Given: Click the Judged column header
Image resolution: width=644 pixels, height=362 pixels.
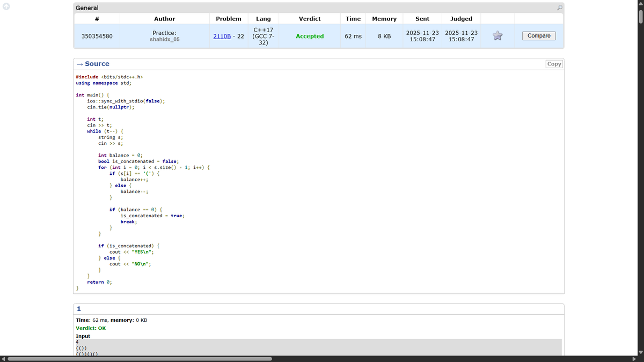Looking at the screenshot, I should (x=461, y=19).
